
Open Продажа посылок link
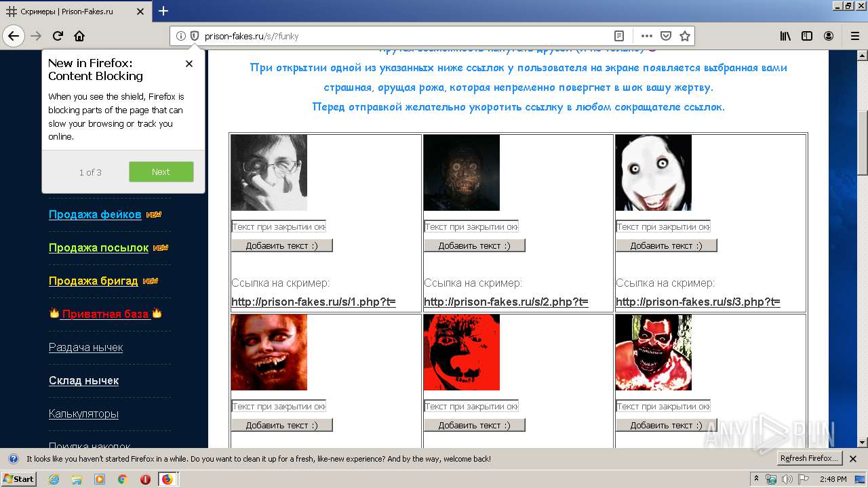click(x=98, y=247)
